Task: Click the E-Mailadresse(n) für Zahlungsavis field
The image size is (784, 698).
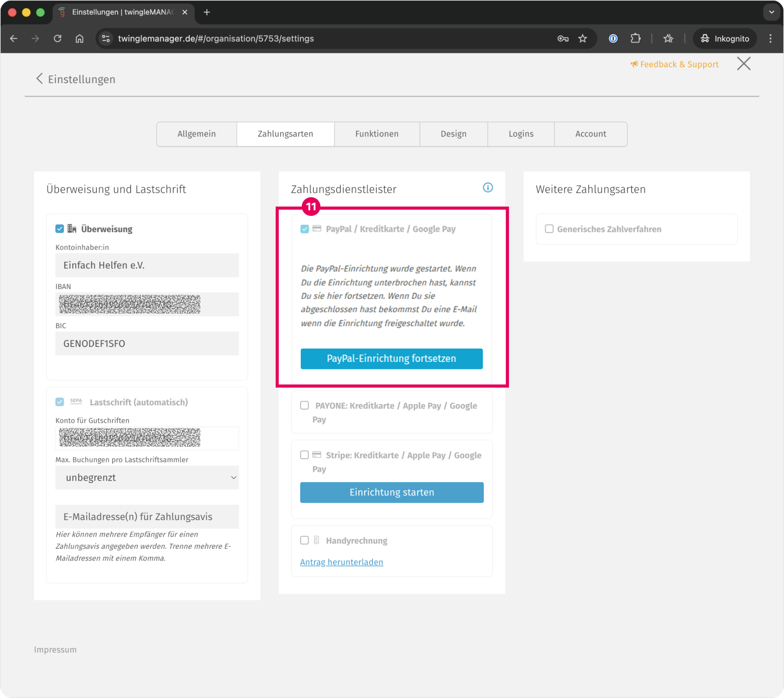Action: 147,517
